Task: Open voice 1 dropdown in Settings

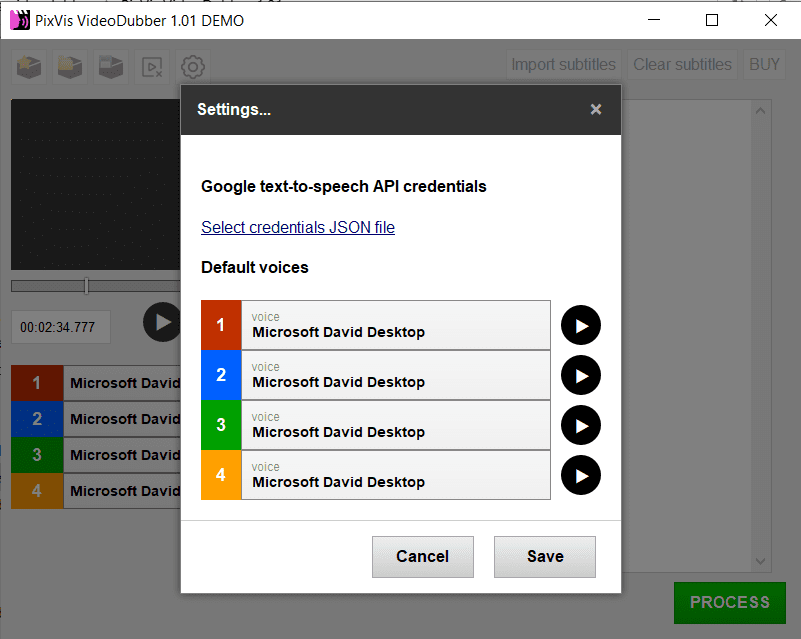Action: click(396, 325)
